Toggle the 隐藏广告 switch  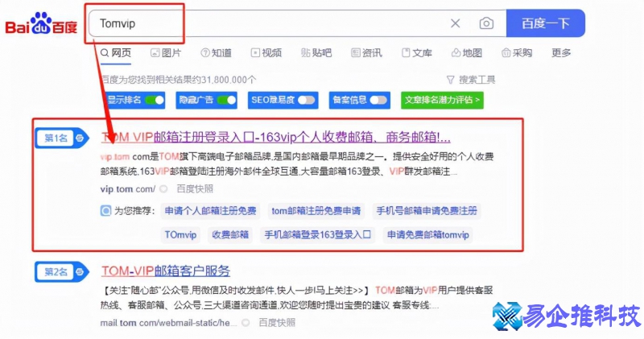click(x=227, y=100)
